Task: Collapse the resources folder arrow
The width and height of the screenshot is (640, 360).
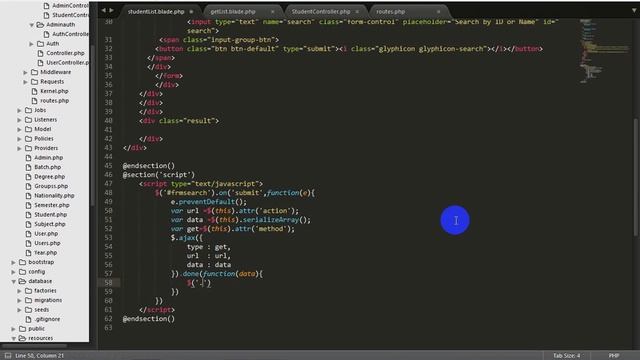Action: pyautogui.click(x=13, y=338)
